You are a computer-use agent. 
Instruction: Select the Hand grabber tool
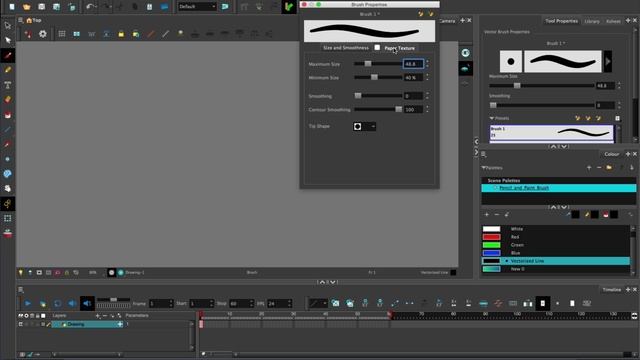8,189
